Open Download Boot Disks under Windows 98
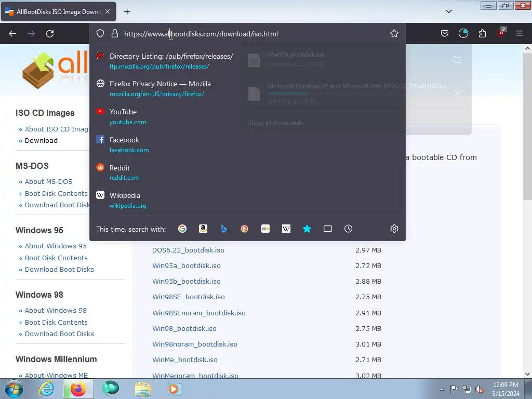Viewport: 532px width, 399px height. click(59, 334)
